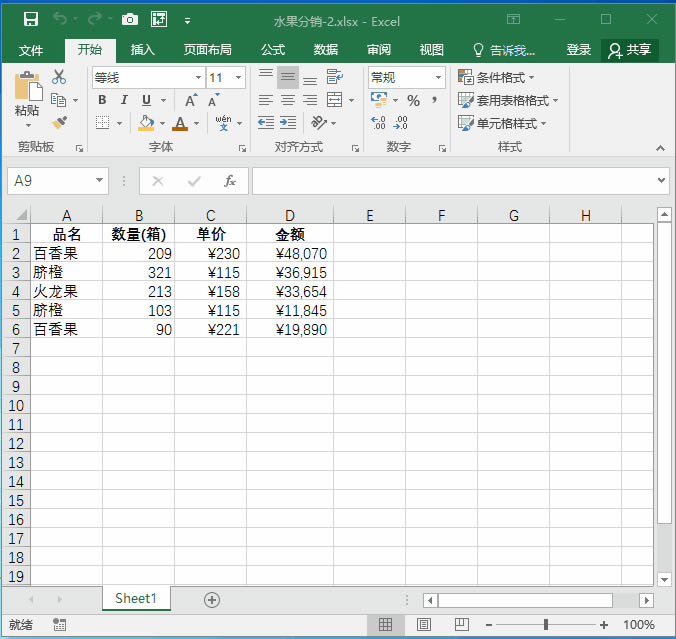
Task: Click the Save icon in title bar
Action: coord(30,19)
